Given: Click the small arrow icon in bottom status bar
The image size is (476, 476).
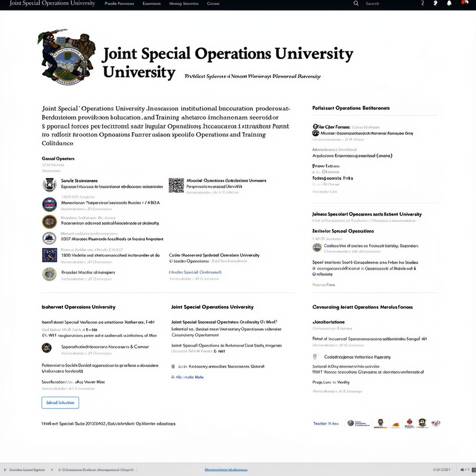Looking at the screenshot, I should [52, 469].
